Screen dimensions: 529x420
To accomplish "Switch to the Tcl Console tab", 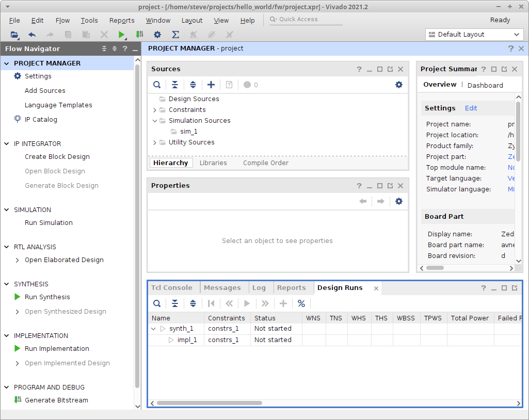I will 171,288.
